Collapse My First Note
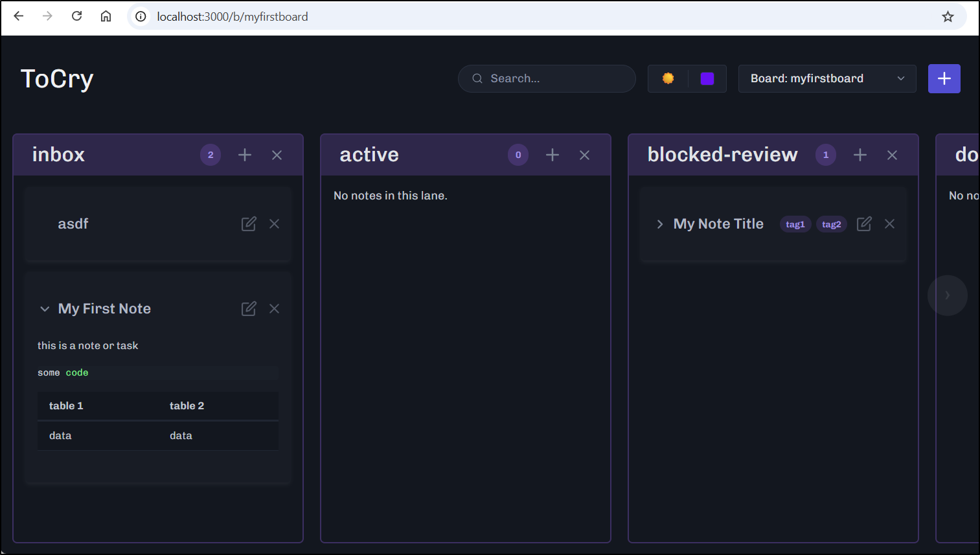 pyautogui.click(x=45, y=309)
